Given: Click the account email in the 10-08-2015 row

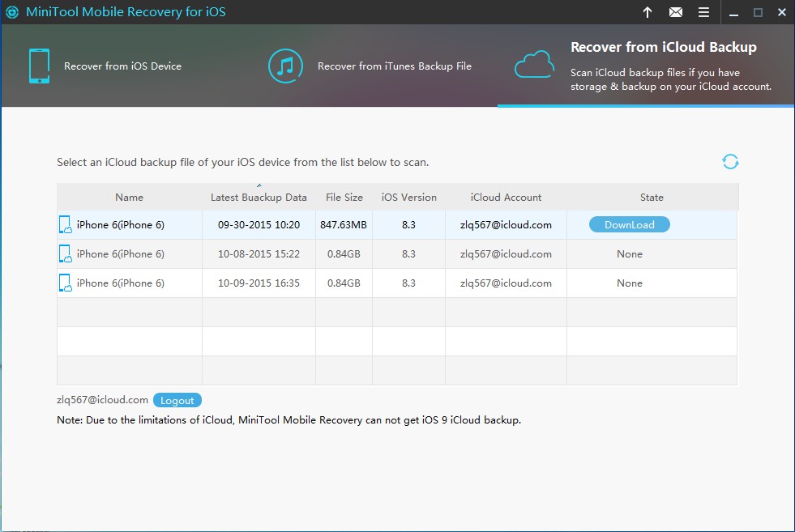Looking at the screenshot, I should [506, 253].
